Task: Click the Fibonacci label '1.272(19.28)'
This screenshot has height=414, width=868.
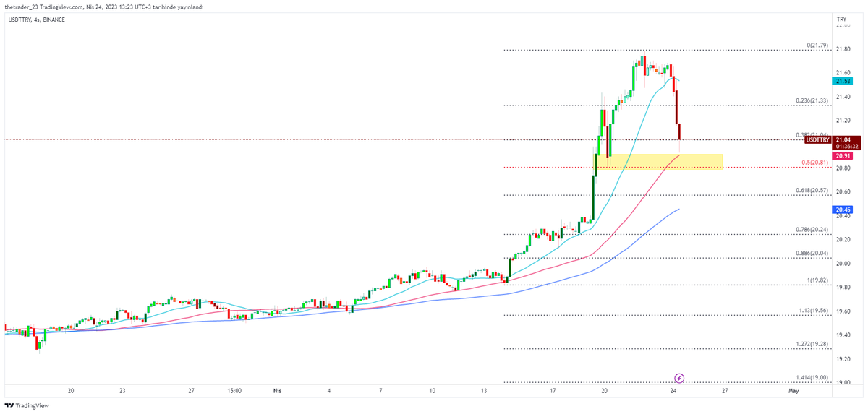Action: [x=812, y=343]
